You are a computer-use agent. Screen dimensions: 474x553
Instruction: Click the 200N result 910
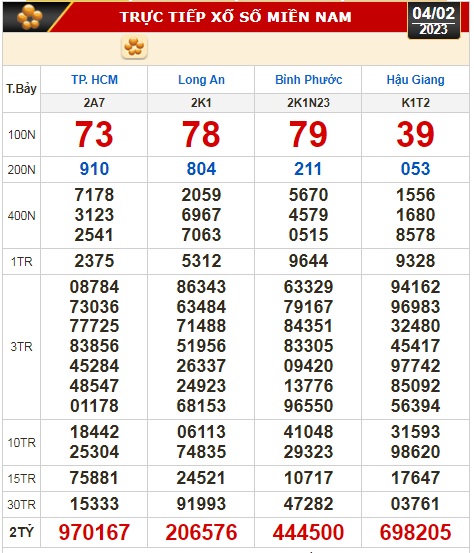[94, 169]
